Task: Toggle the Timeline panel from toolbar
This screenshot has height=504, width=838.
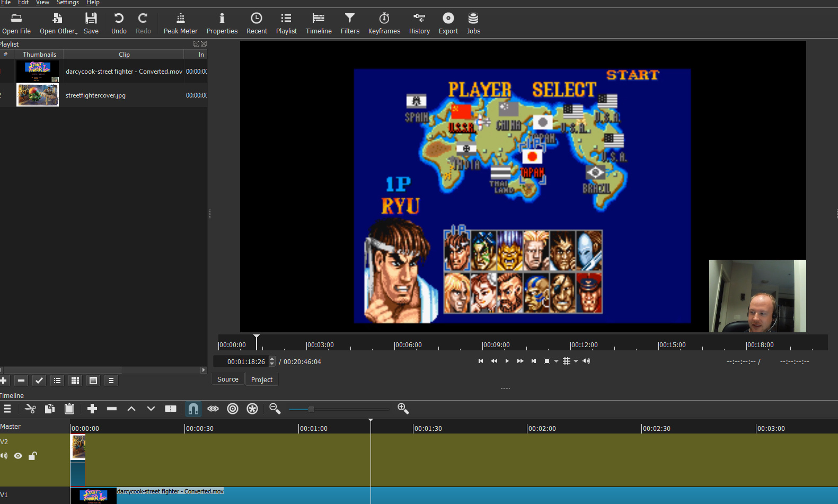Action: point(319,24)
